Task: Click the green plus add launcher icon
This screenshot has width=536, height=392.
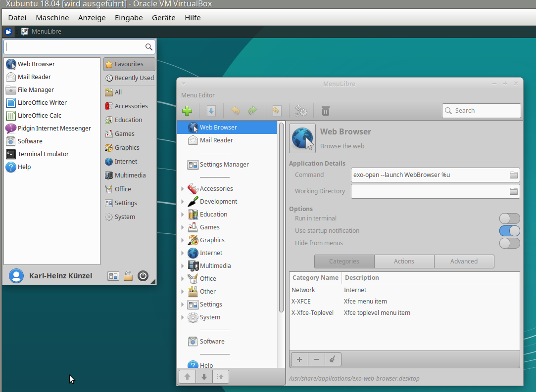Action: point(187,111)
